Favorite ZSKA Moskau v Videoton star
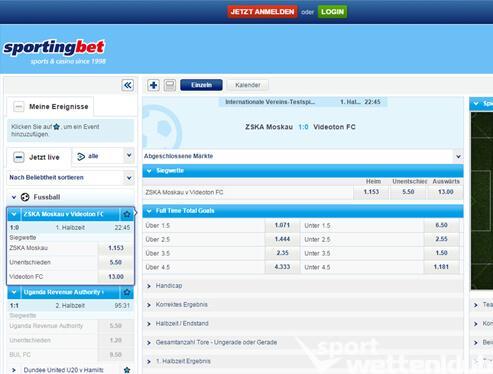Screen dimensions: 493x374 coord(127,214)
